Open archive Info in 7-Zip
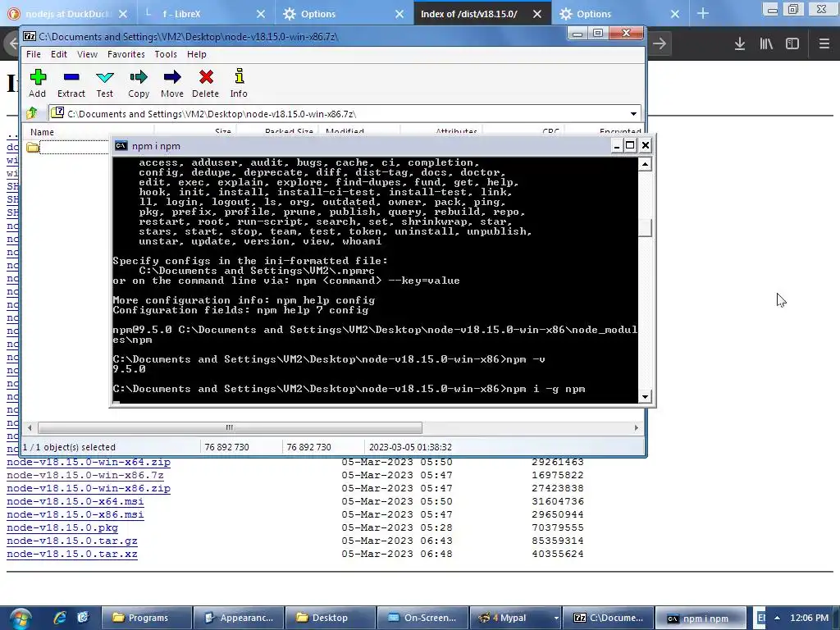The height and width of the screenshot is (630, 840). 239,83
